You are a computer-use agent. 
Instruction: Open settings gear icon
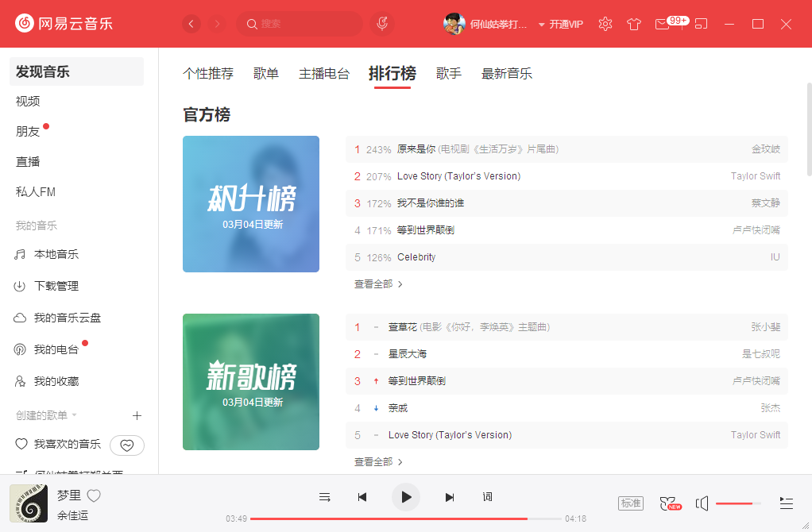coord(605,24)
